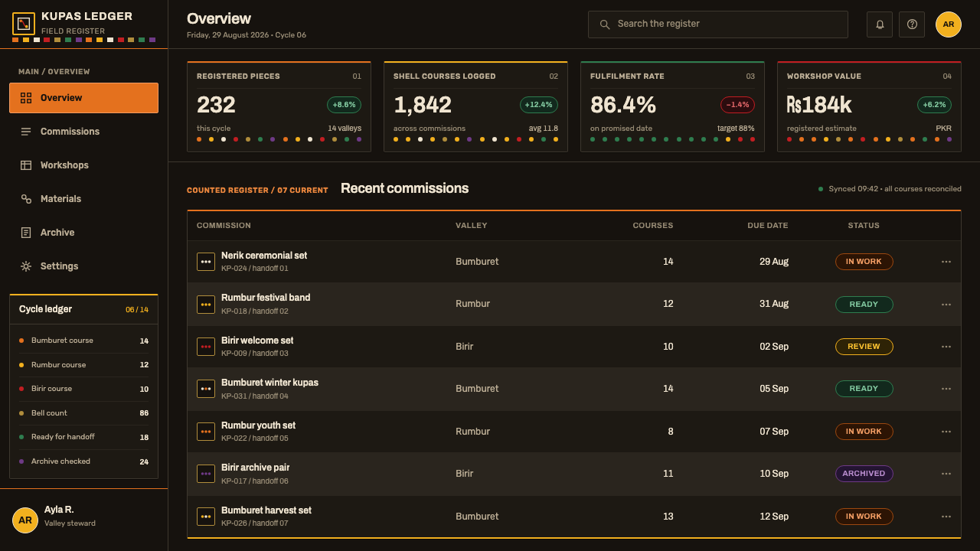Open the notifications bell
The height and width of the screenshot is (551, 980).
tap(880, 24)
